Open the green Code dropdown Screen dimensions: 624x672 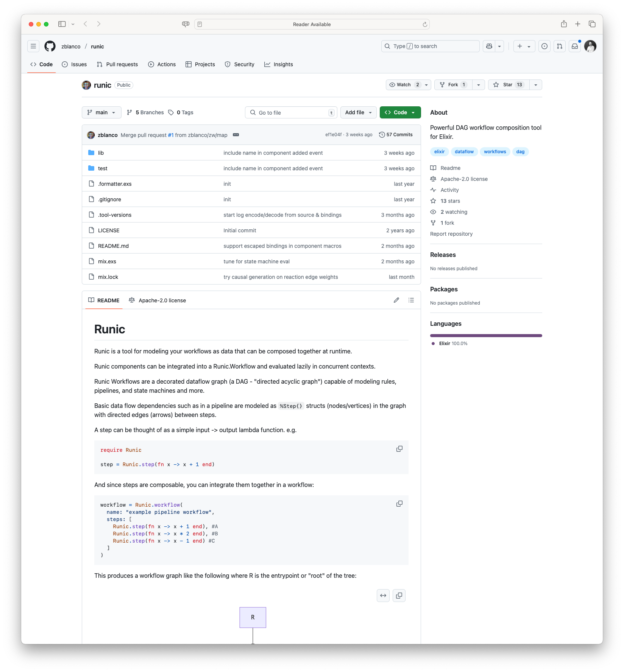(400, 112)
